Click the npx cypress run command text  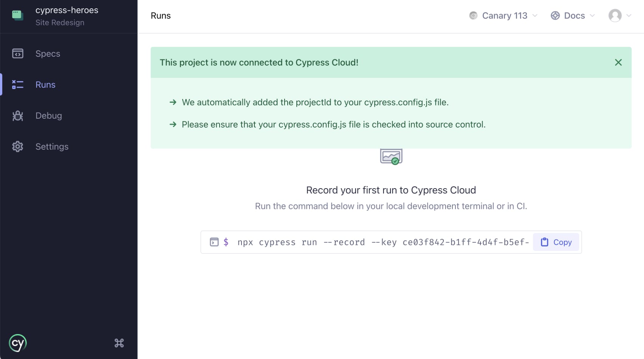pos(383,242)
